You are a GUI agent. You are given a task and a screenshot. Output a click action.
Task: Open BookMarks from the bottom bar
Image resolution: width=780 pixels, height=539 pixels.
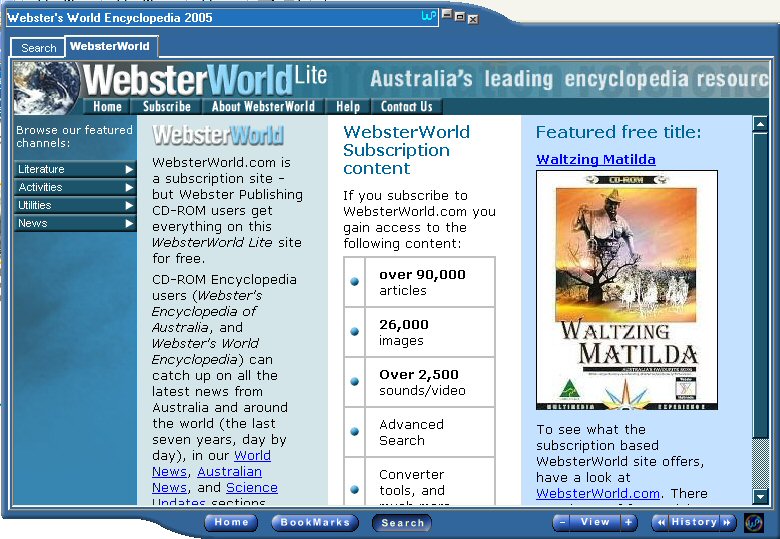tap(315, 522)
